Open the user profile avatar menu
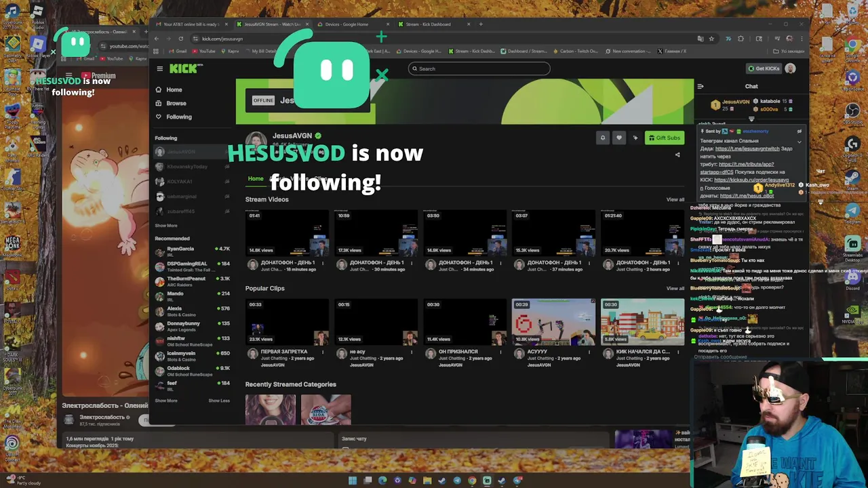 pyautogui.click(x=790, y=68)
